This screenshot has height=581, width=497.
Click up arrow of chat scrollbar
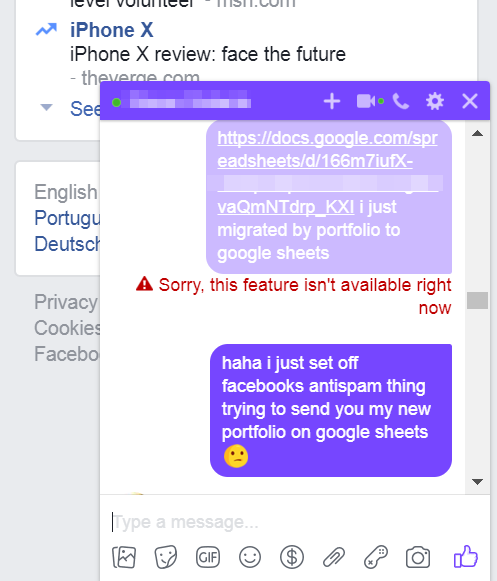(477, 133)
